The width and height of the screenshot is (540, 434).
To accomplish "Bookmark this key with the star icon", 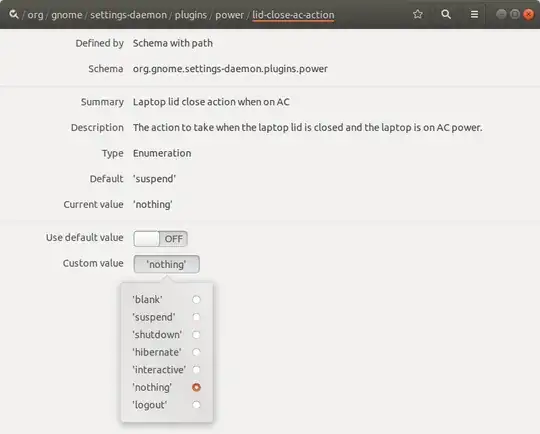I will pos(418,14).
